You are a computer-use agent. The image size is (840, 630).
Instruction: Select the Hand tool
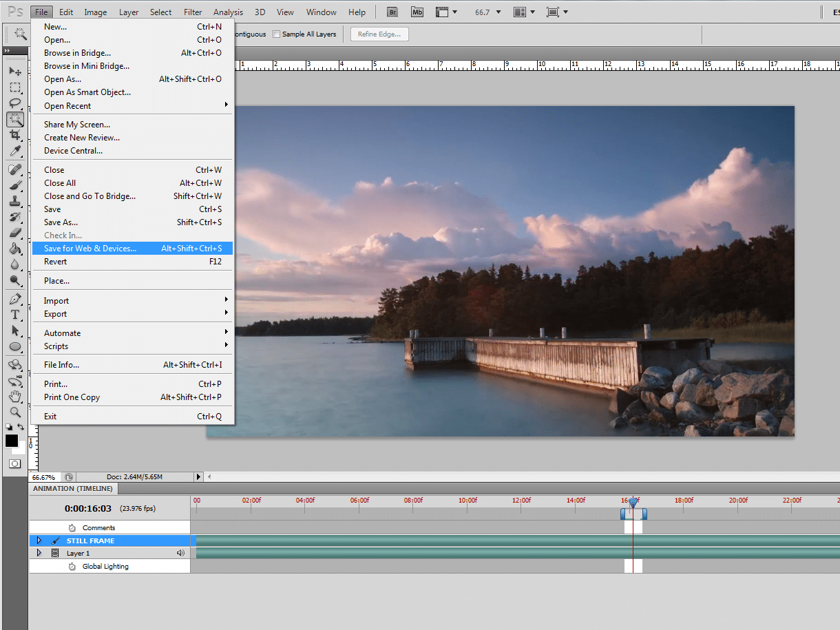[x=14, y=396]
